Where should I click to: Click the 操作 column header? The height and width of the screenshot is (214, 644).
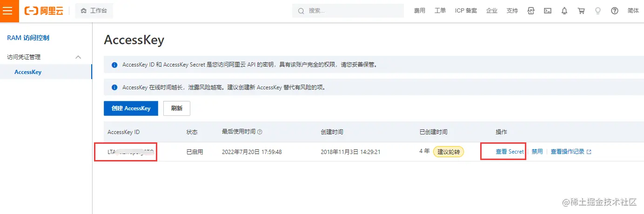tap(502, 132)
